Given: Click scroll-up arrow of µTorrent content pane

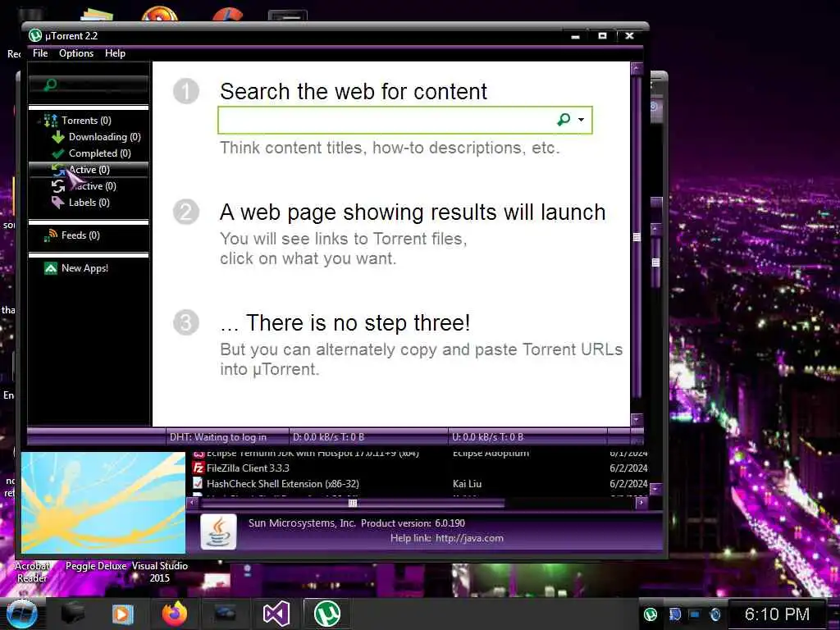Looking at the screenshot, I should (x=637, y=68).
